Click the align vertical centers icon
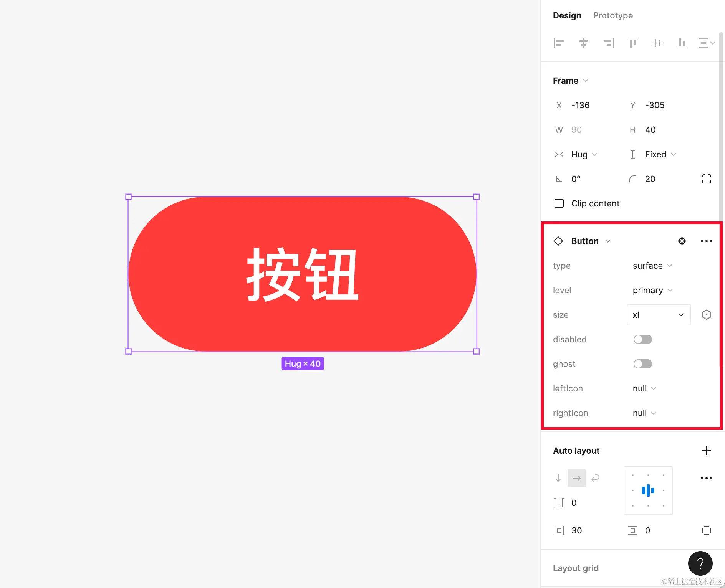This screenshot has width=725, height=588. [x=657, y=43]
